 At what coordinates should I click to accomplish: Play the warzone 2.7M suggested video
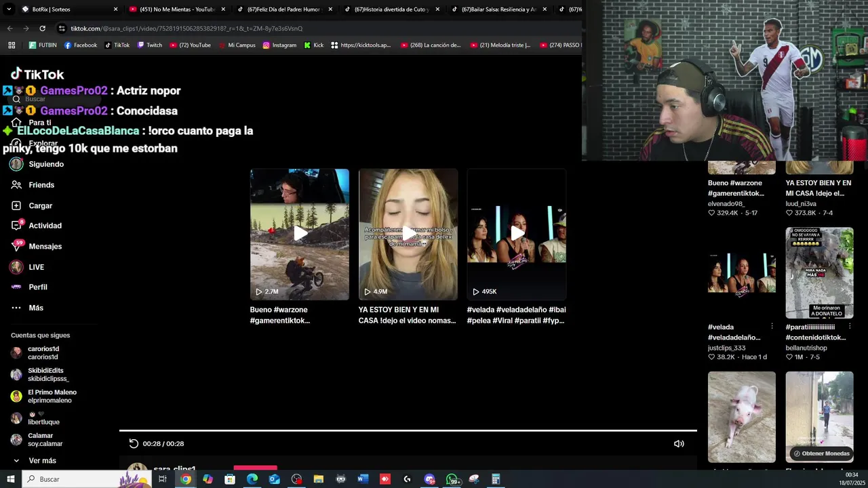(x=299, y=234)
